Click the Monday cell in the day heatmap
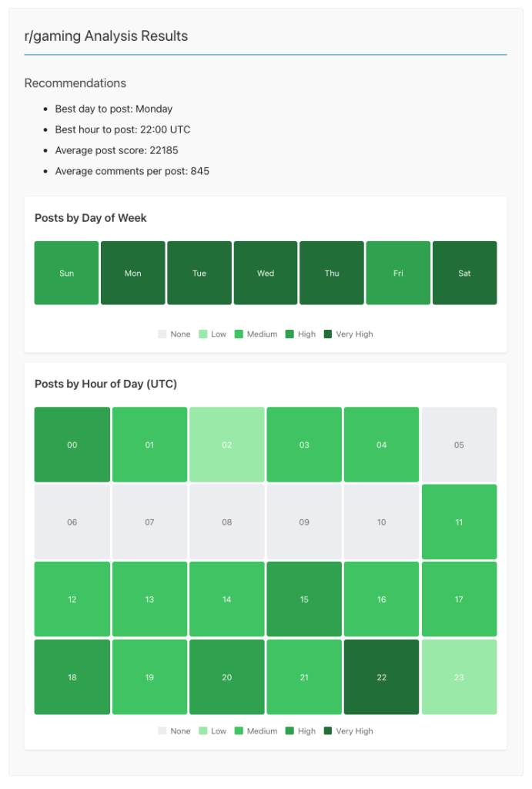This screenshot has height=789, width=532. [132, 273]
